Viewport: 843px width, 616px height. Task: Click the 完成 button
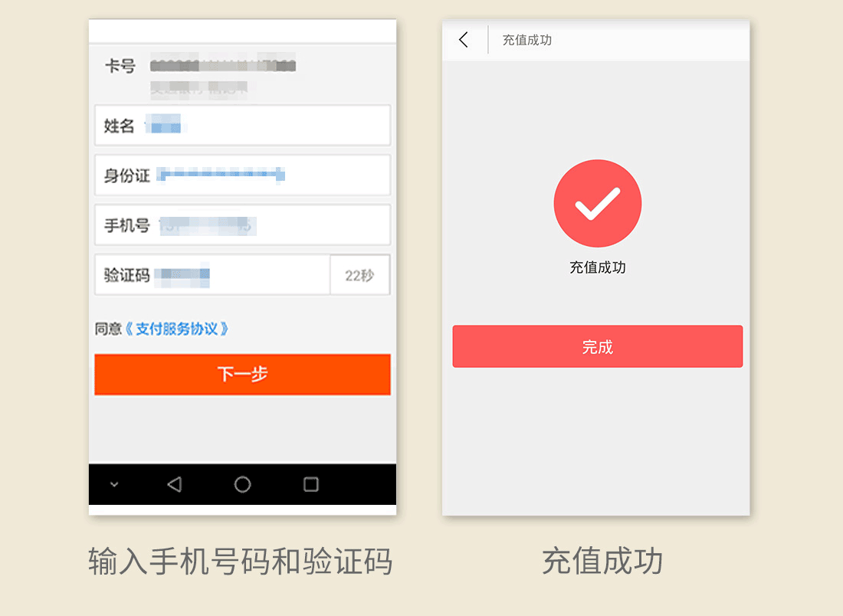(597, 346)
